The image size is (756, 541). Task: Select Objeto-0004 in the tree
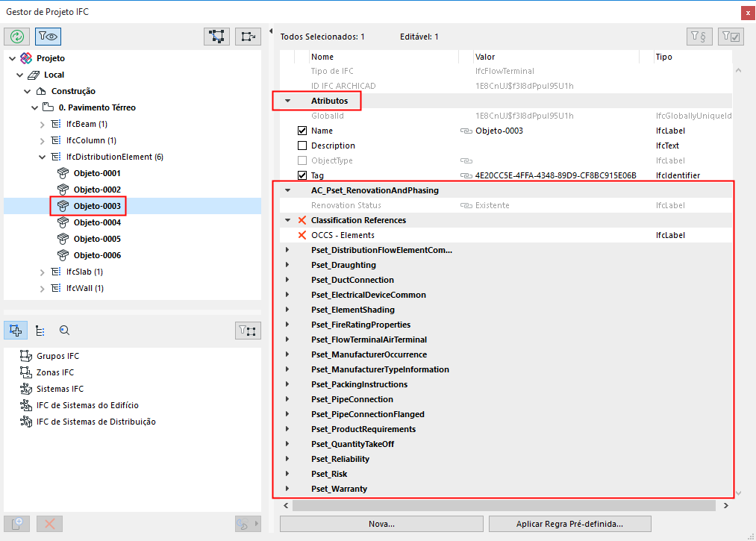[x=98, y=222]
